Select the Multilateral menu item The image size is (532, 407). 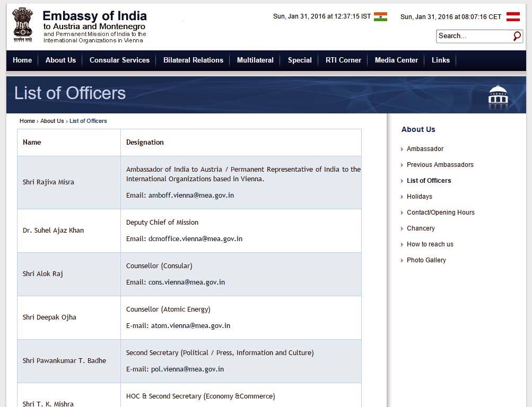[x=255, y=60]
